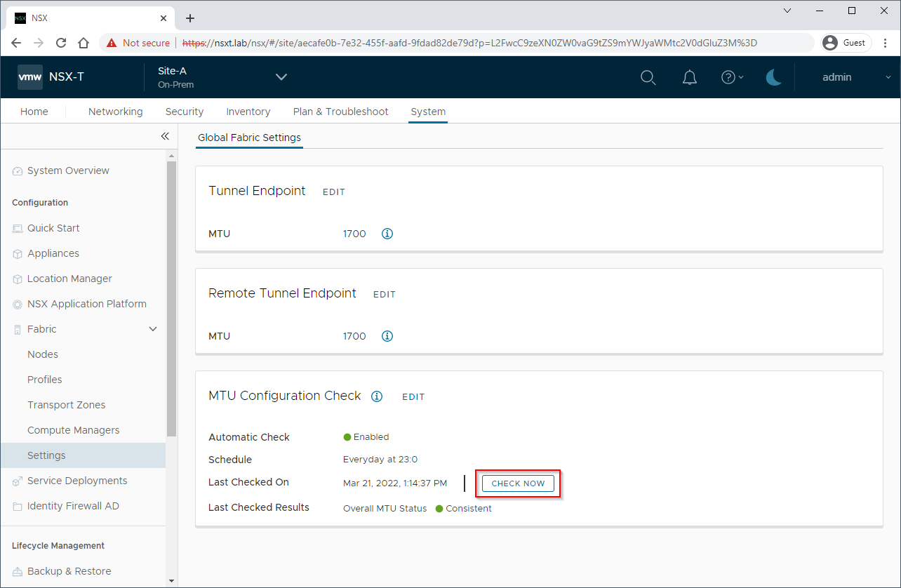This screenshot has height=588, width=901.
Task: Go back in browser history
Action: 17,43
